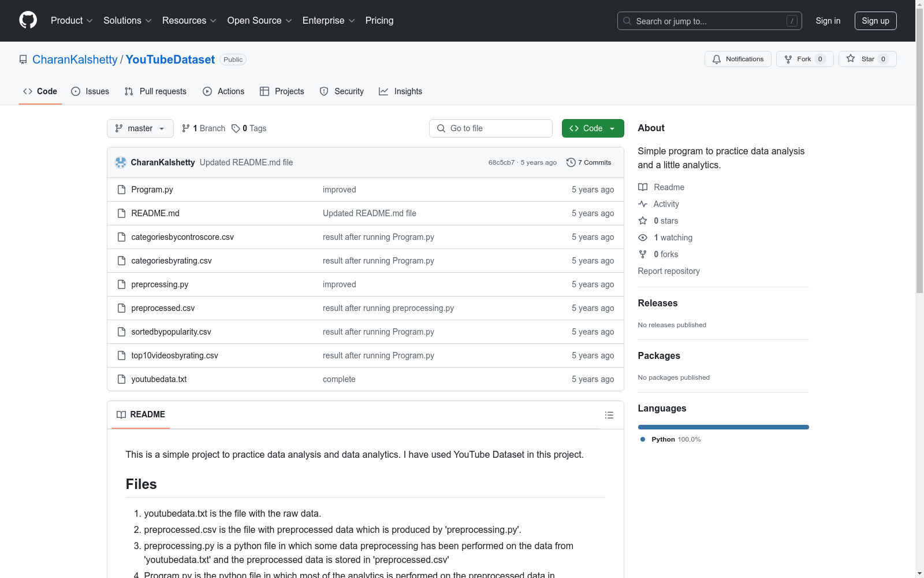Viewport: 924px width, 578px height.
Task: Expand the Enterprise menu
Action: pos(329,21)
